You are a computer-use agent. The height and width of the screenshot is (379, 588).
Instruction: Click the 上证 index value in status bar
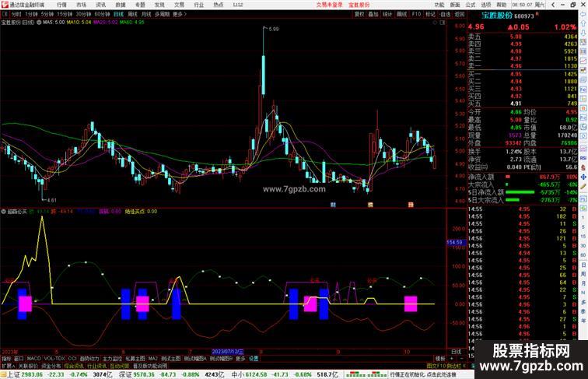point(31,374)
